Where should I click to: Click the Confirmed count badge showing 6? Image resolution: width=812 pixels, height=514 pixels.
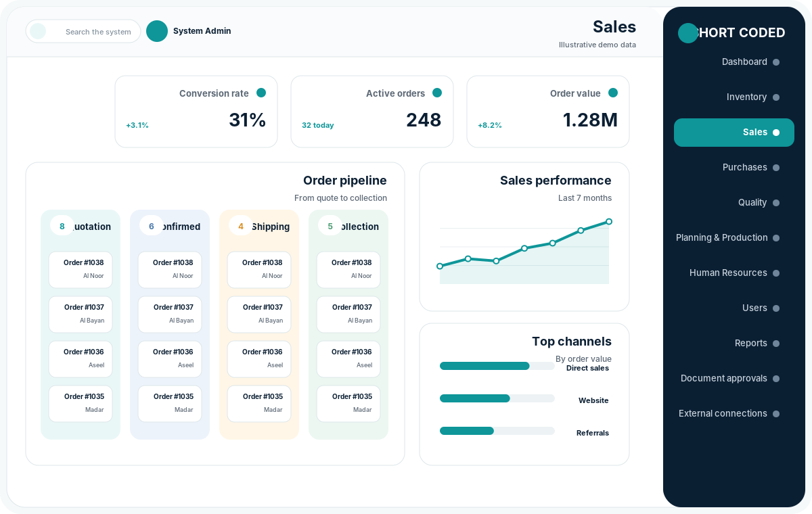click(152, 226)
